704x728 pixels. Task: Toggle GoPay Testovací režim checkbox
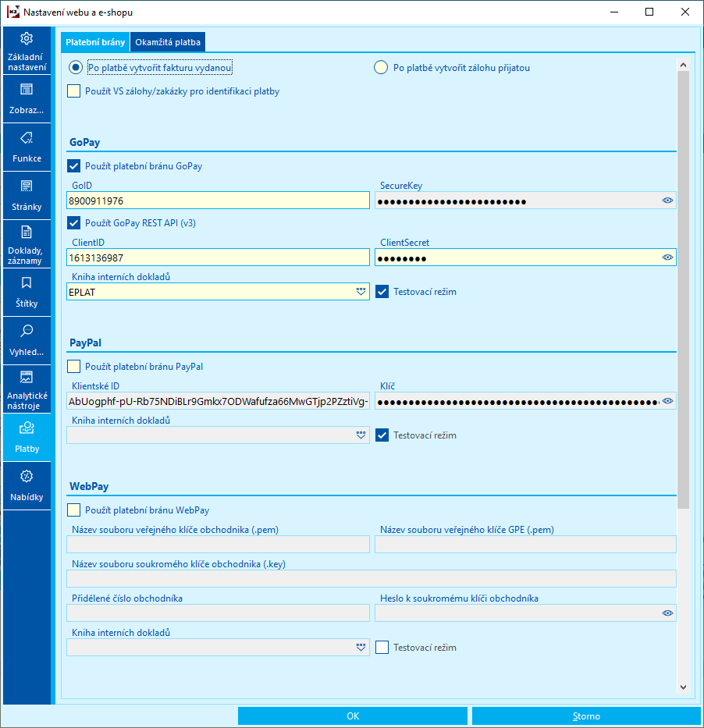pyautogui.click(x=382, y=292)
